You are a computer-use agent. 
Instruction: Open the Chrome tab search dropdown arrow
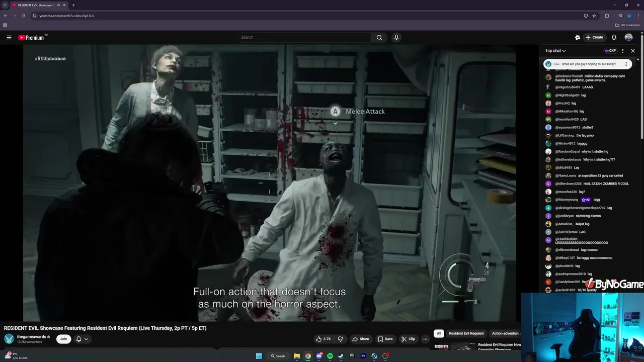click(x=5, y=5)
